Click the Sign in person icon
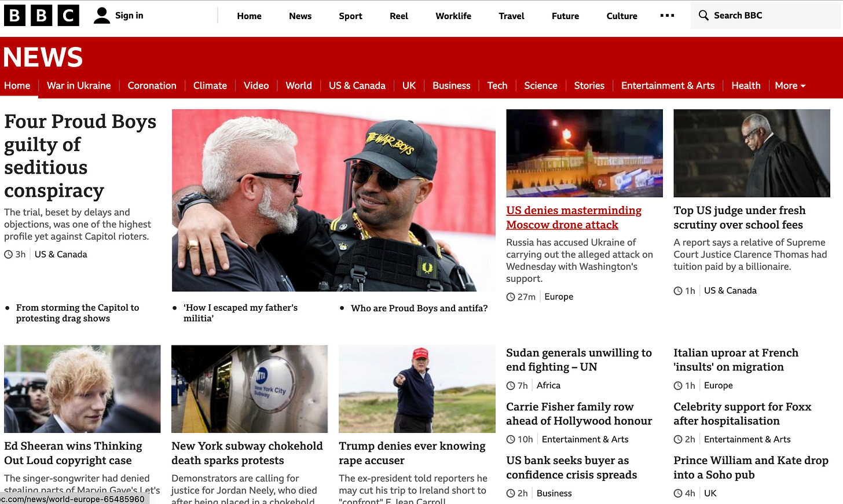 [102, 16]
